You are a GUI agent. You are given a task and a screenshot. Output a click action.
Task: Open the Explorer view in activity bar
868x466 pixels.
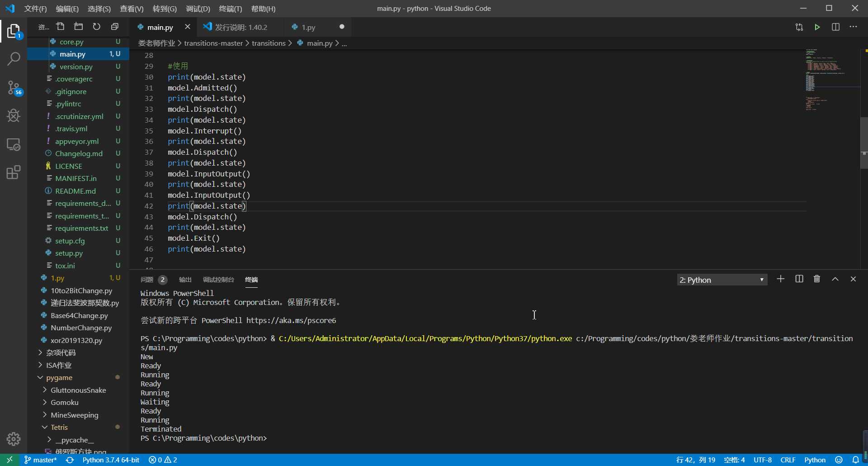coord(14,32)
